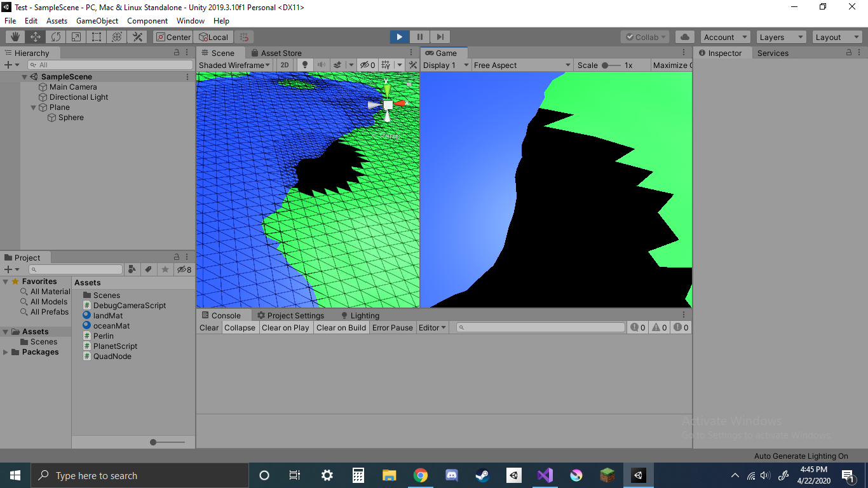Screen dimensions: 868x488
Task: Click the Step frame button
Action: click(440, 37)
